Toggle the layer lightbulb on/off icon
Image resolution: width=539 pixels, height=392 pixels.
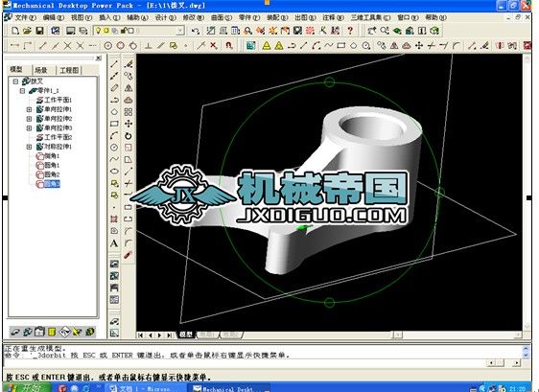[x=99, y=31]
